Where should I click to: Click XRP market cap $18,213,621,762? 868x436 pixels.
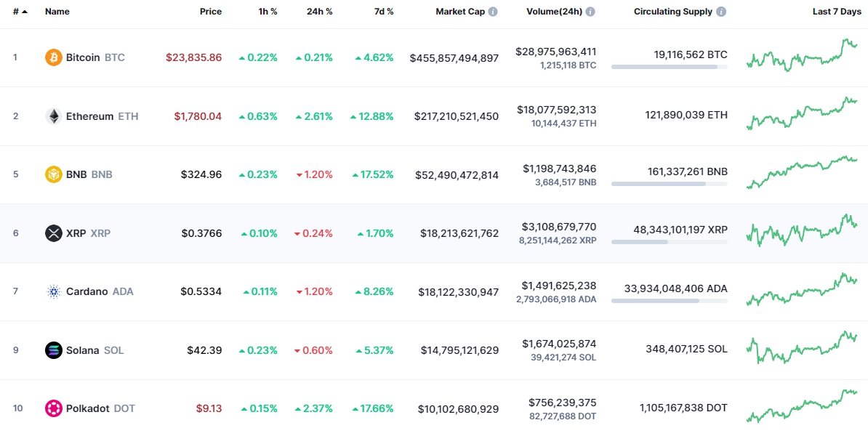coord(459,233)
